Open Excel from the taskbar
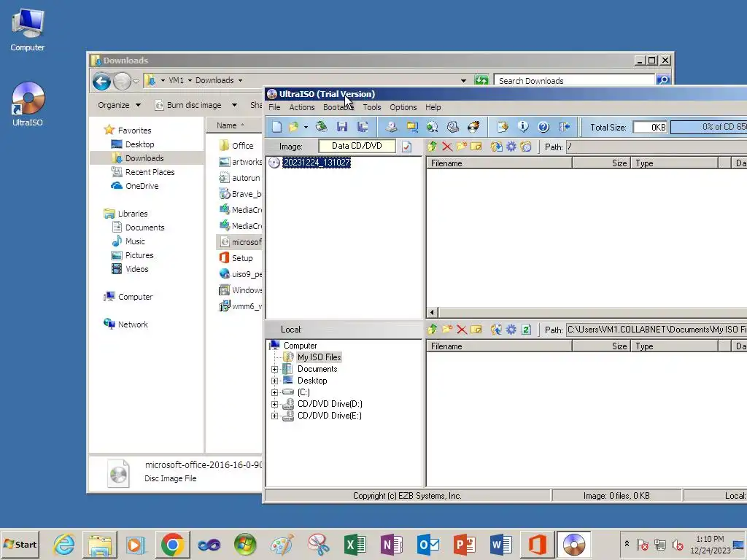Viewport: 747px width, 560px height. point(355,544)
